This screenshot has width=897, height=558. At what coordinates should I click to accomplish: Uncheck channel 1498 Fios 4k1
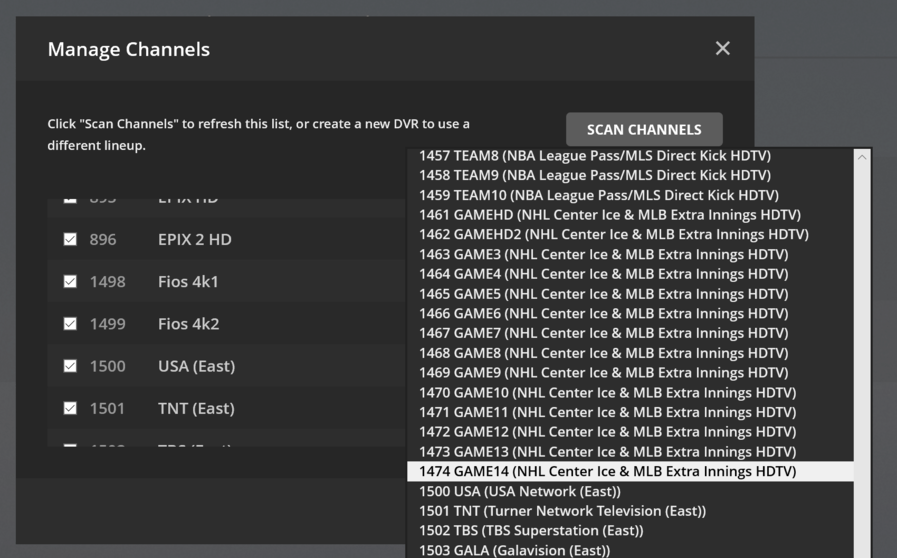70,282
